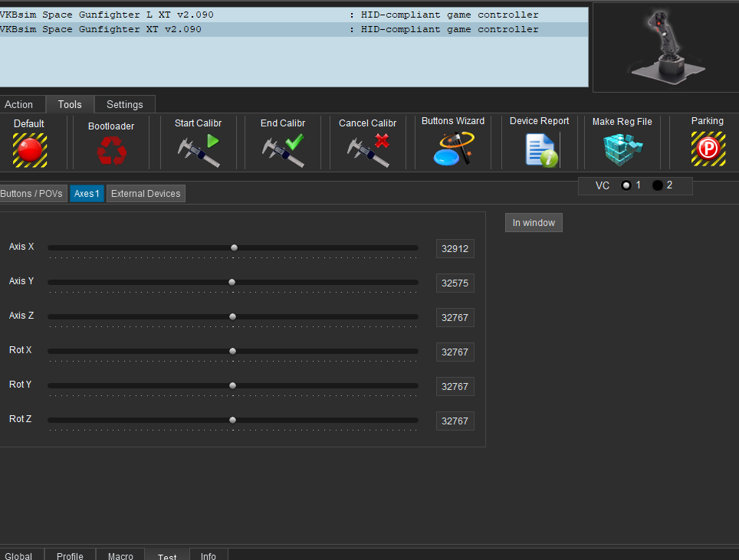
Task: Click the Axis Z slider handle
Action: click(232, 316)
